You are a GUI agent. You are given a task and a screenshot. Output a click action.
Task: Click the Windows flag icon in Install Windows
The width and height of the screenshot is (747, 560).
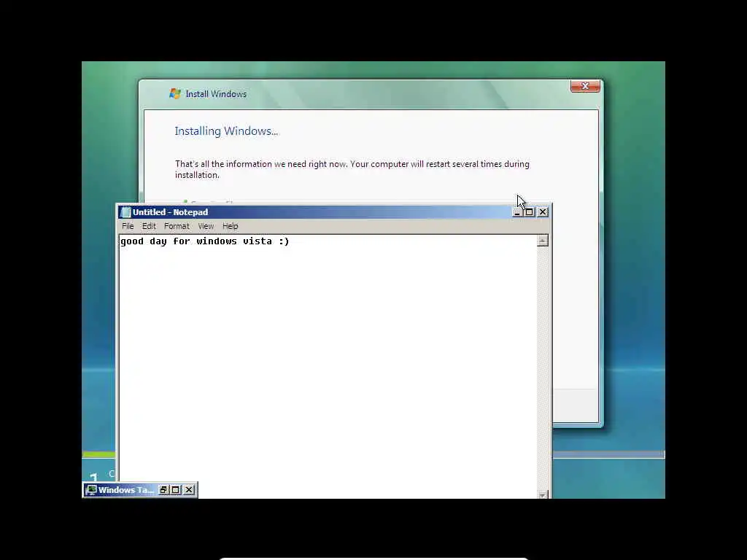pos(175,94)
